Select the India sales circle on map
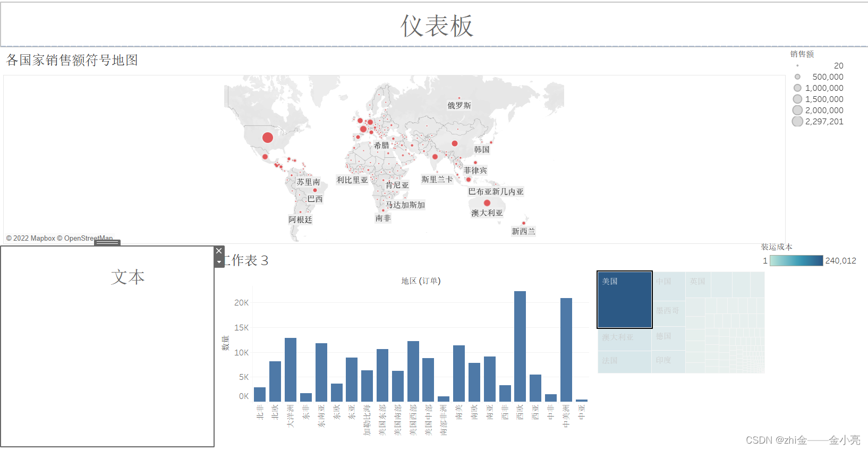 (x=435, y=157)
